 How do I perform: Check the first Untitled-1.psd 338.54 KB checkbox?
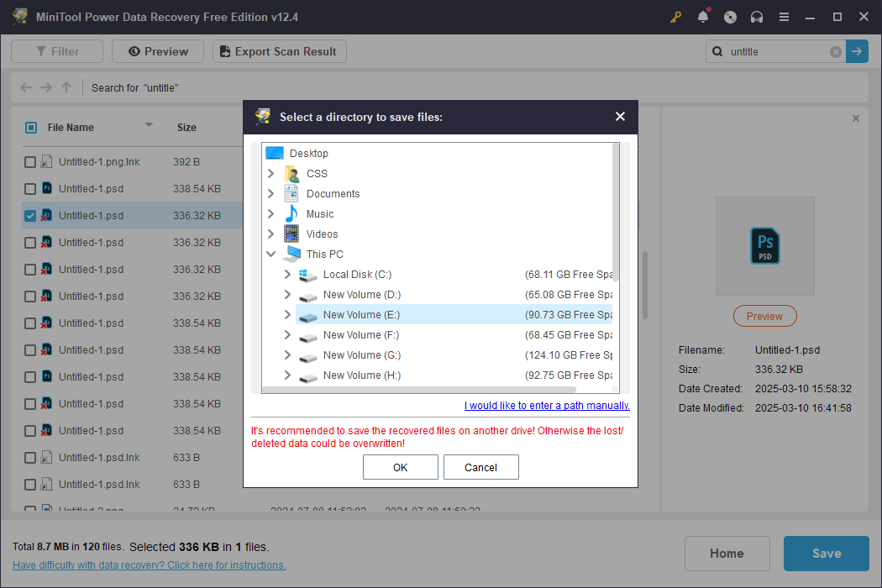tap(30, 189)
